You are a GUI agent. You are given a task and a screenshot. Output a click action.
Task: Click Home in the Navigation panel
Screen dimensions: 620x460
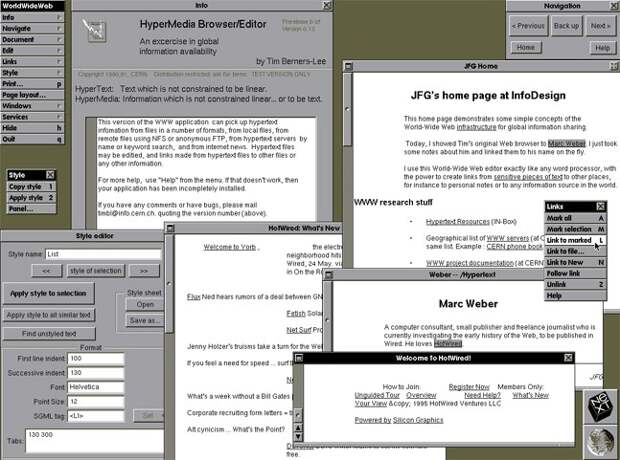[x=525, y=47]
